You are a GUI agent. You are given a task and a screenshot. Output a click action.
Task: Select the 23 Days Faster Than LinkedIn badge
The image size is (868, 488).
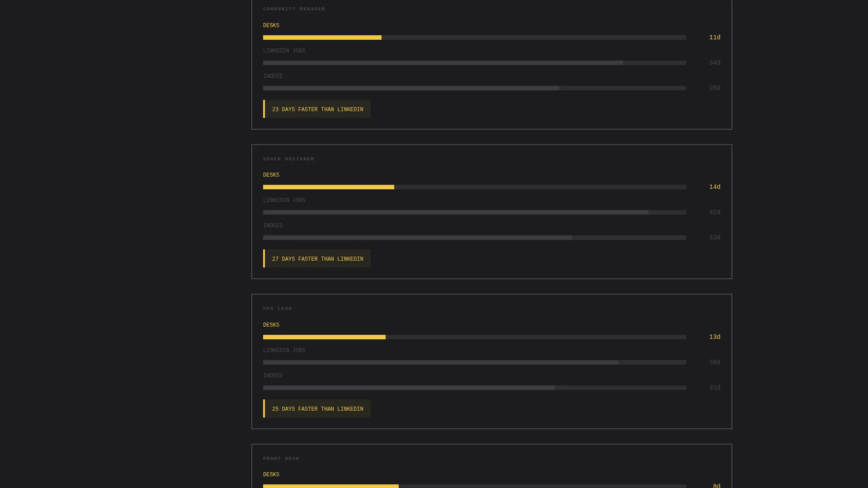317,109
